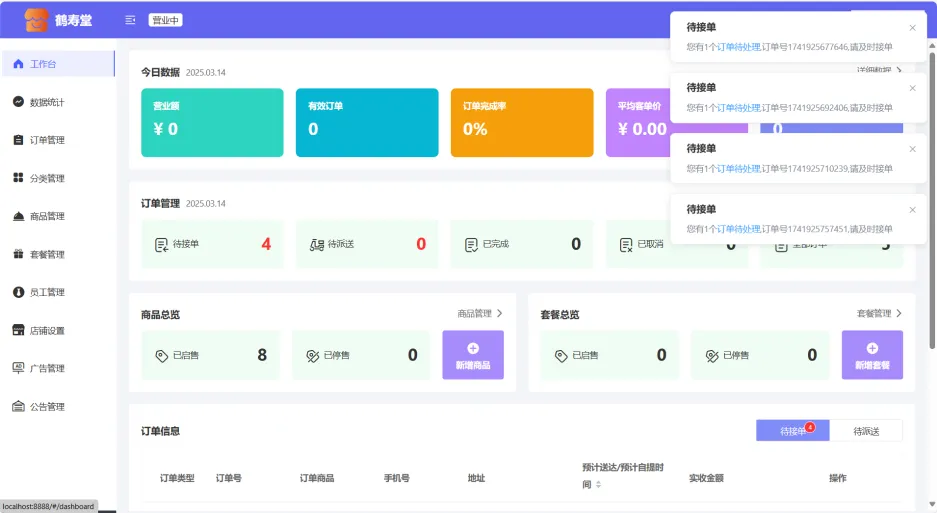
Task: Toggle the 营业中 business status badge
Action: 165,20
